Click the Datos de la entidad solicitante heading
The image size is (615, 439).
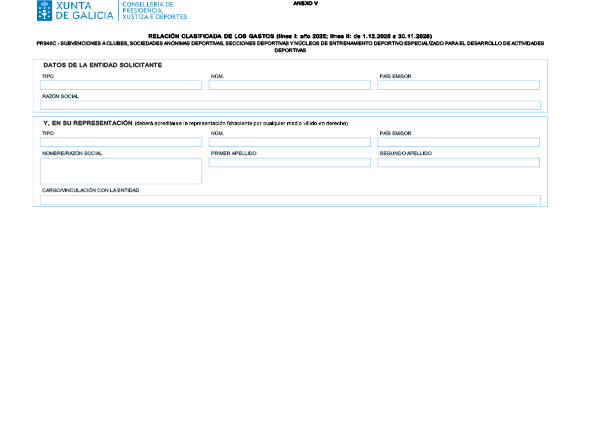click(x=102, y=65)
